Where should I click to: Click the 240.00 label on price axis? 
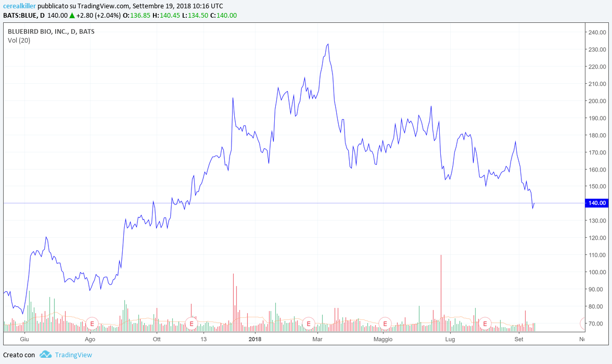[x=596, y=32]
